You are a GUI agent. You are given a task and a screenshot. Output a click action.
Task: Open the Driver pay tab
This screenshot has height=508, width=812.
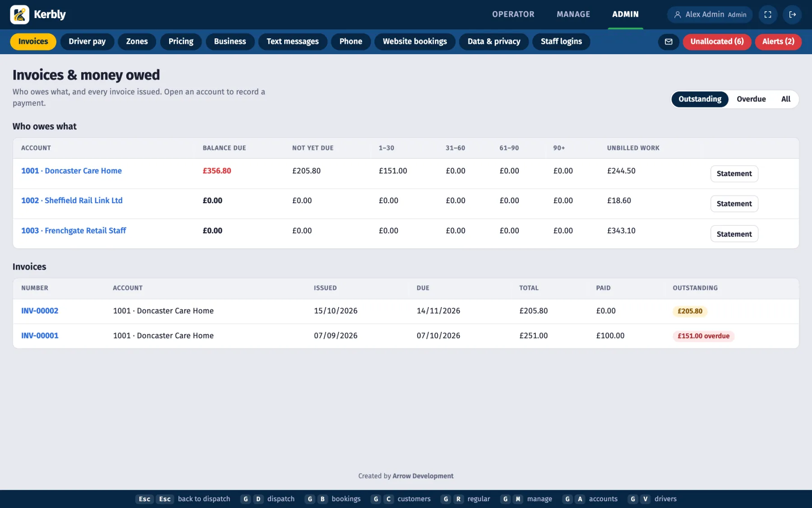[x=87, y=42]
